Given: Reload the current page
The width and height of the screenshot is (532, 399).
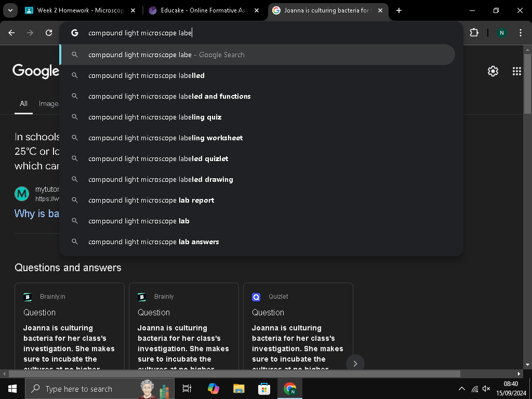Looking at the screenshot, I should coord(49,33).
